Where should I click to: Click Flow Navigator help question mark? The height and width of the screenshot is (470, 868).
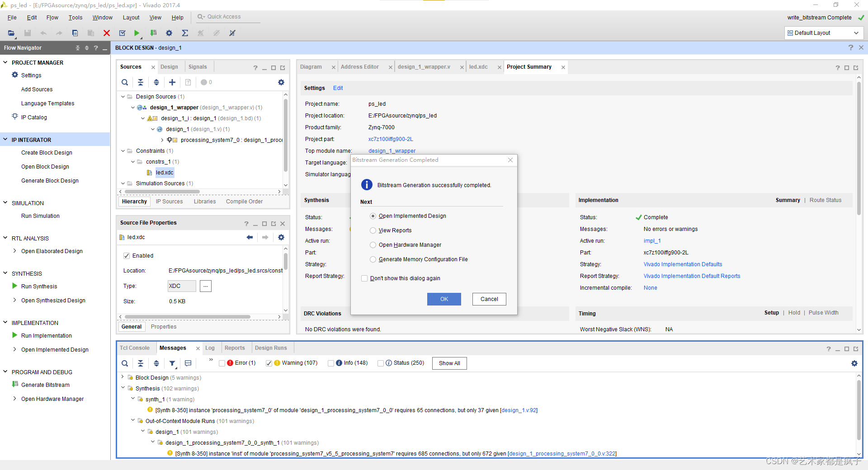pos(96,48)
